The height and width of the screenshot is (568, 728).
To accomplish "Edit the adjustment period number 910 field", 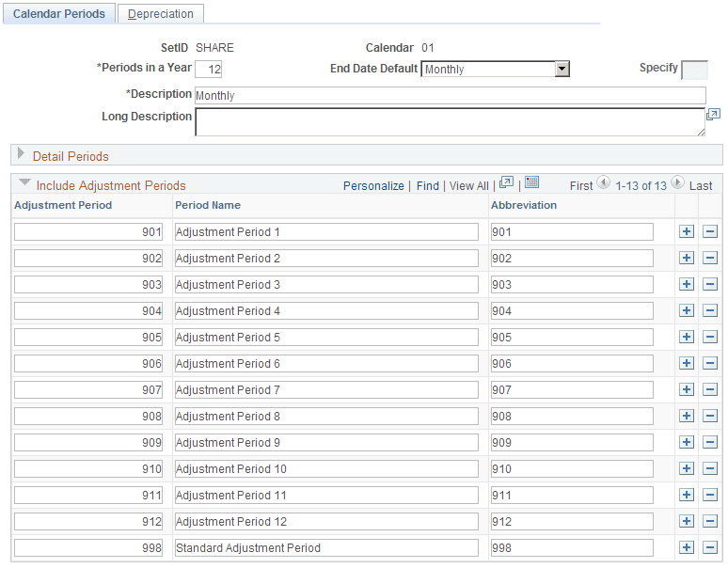I will coord(88,468).
